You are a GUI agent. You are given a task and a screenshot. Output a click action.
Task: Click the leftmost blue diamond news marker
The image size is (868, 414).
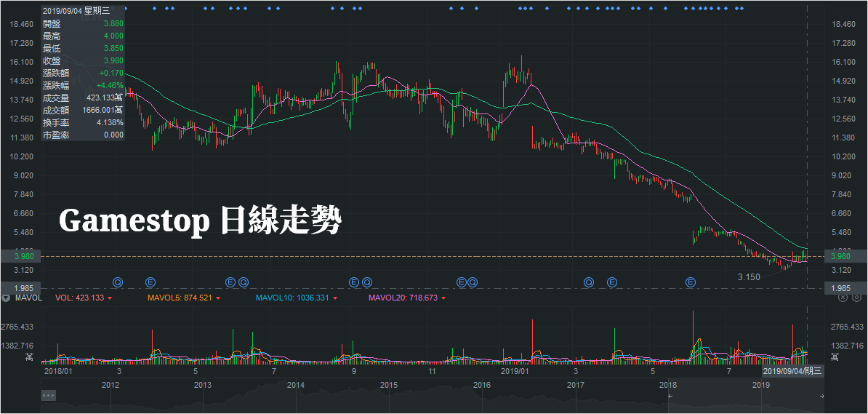126,9
